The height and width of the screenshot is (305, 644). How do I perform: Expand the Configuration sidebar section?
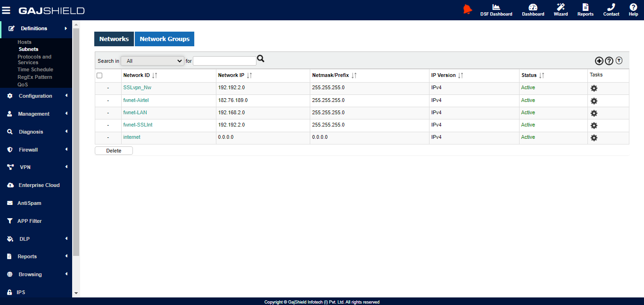(36, 96)
